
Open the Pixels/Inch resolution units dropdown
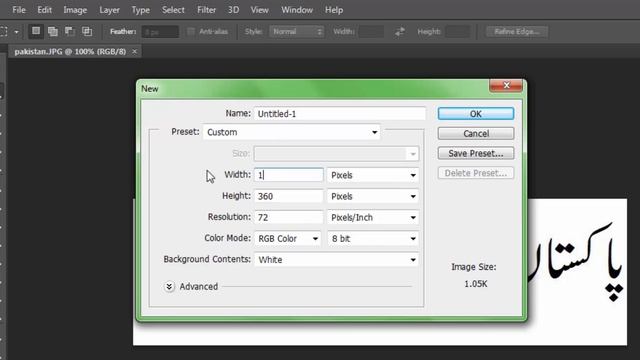pos(373,217)
